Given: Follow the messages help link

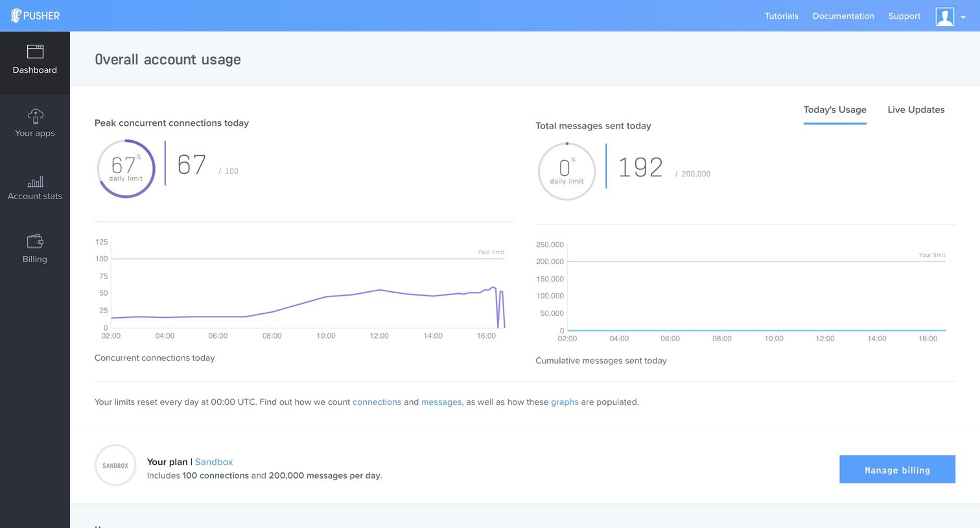Looking at the screenshot, I should [x=441, y=402].
